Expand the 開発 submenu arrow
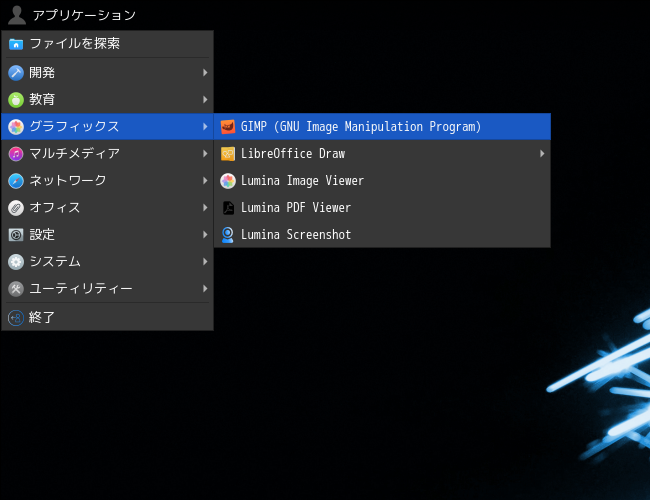Viewport: 650px width, 500px height. 205,73
